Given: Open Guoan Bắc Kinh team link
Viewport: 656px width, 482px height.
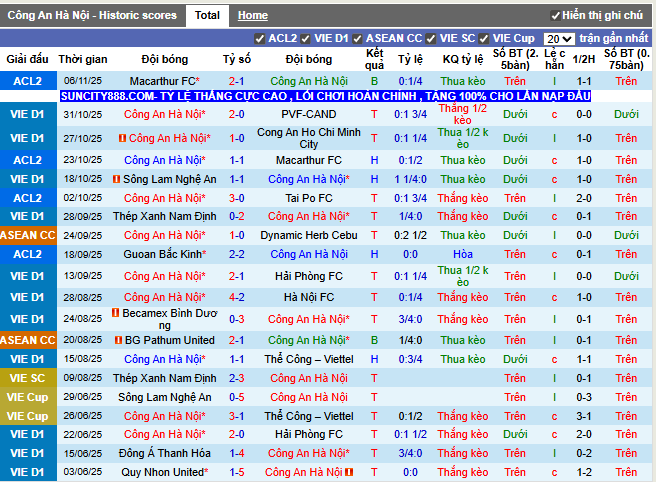Looking at the screenshot, I should [x=164, y=254].
